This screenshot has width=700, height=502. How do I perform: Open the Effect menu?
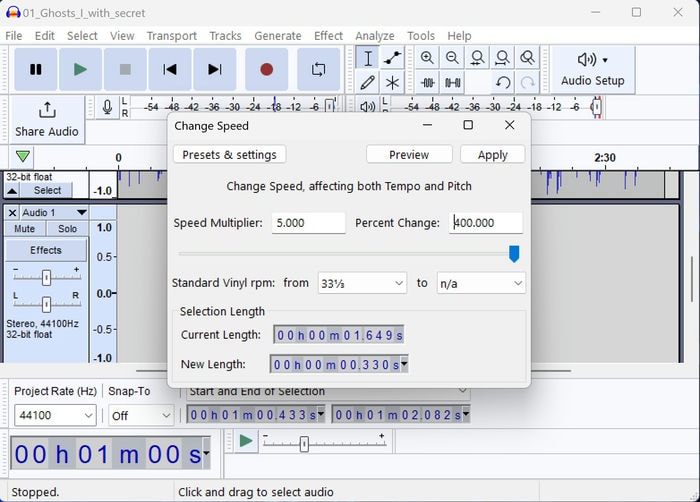(x=328, y=36)
